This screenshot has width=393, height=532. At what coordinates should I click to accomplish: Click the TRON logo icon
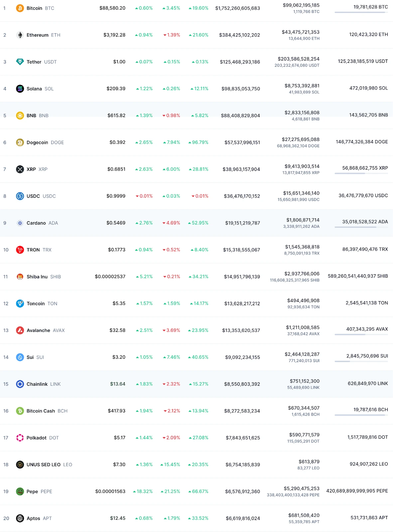[20, 250]
